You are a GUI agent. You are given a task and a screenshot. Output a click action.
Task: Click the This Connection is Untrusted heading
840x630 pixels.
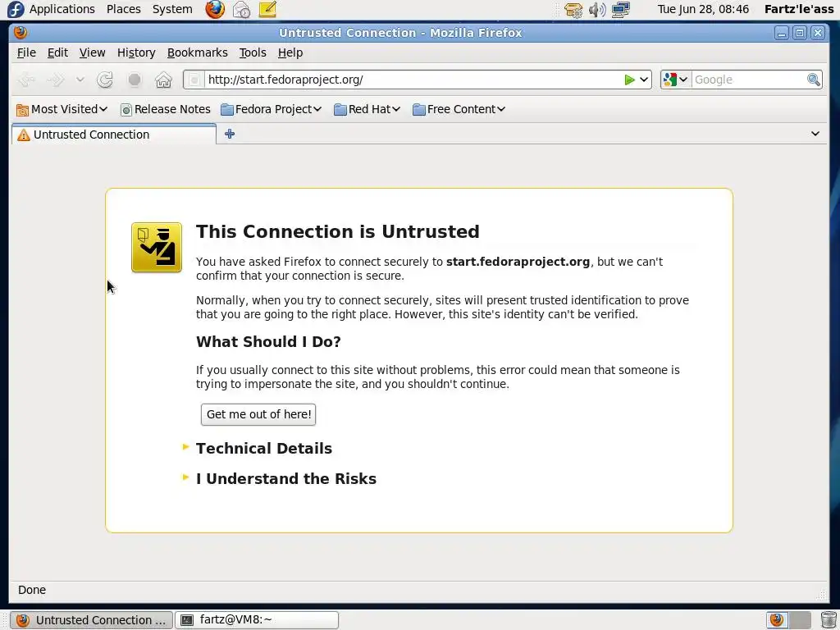click(x=337, y=231)
